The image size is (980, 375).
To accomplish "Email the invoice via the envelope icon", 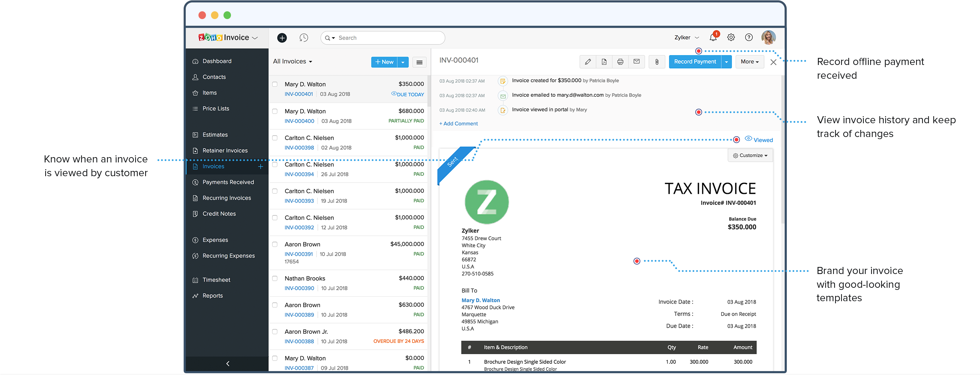I will 636,61.
